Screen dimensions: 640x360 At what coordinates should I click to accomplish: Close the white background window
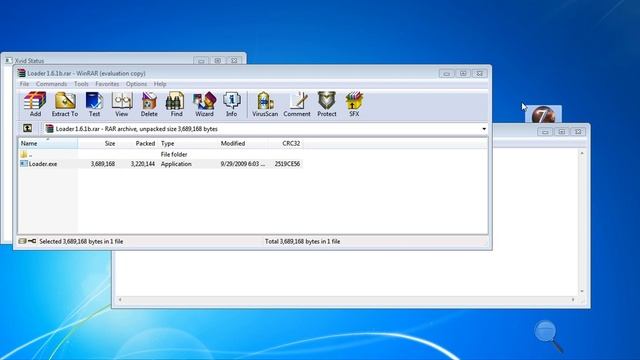[578, 131]
